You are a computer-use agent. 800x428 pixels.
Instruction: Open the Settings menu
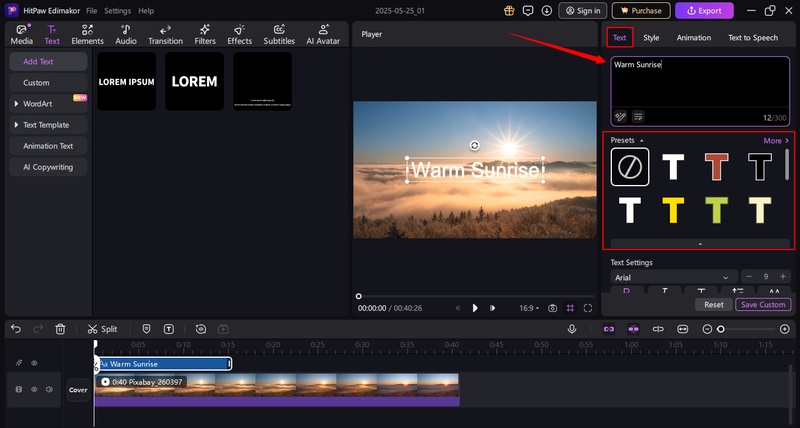point(117,11)
